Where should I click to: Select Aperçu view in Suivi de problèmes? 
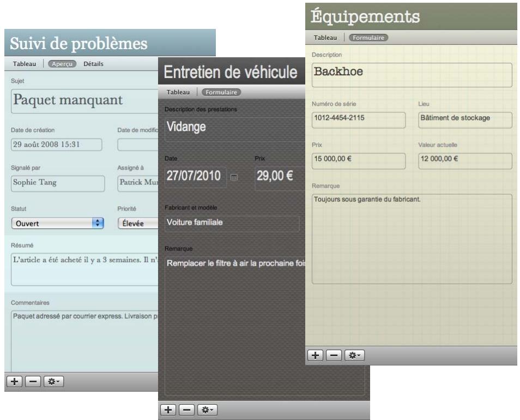(x=62, y=64)
